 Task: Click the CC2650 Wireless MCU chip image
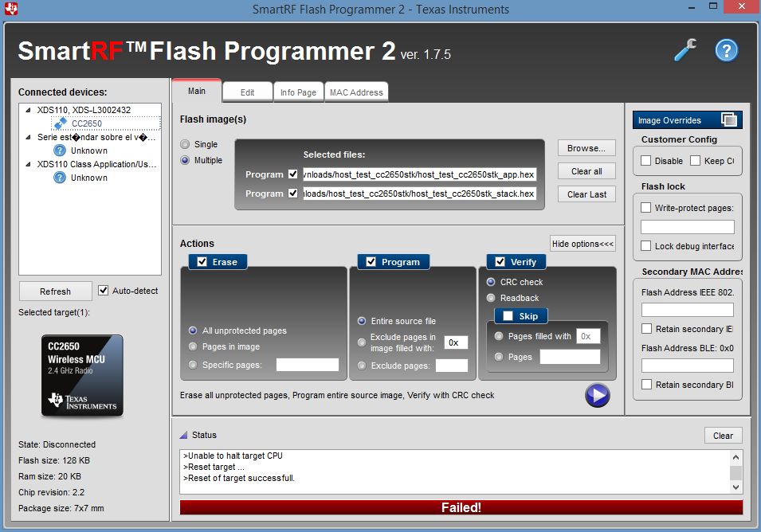click(x=82, y=375)
